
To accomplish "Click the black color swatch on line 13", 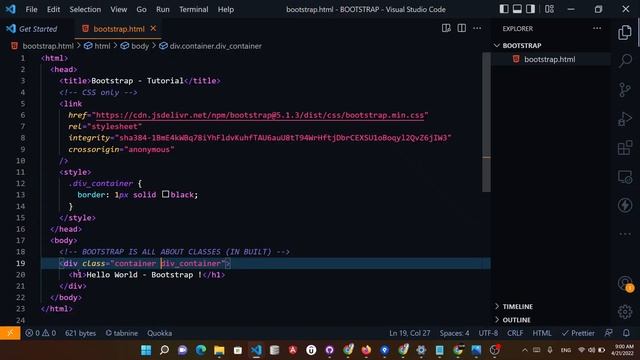I will point(165,194).
